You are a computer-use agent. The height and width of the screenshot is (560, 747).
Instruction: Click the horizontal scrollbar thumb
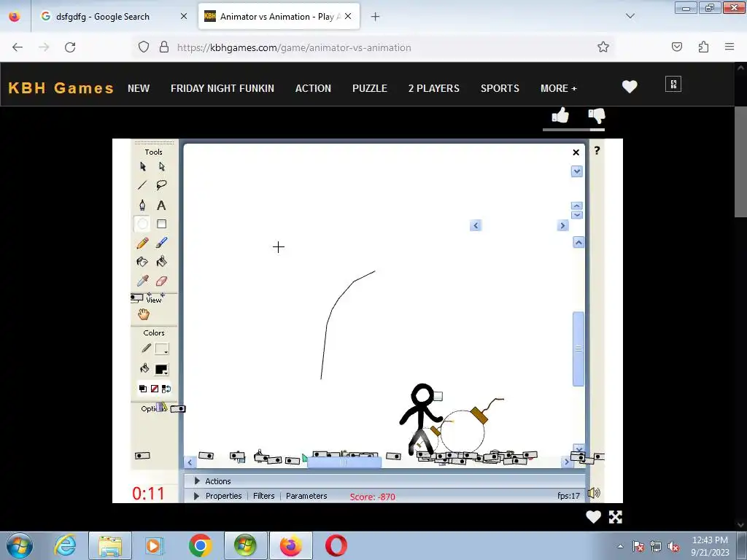[344, 462]
